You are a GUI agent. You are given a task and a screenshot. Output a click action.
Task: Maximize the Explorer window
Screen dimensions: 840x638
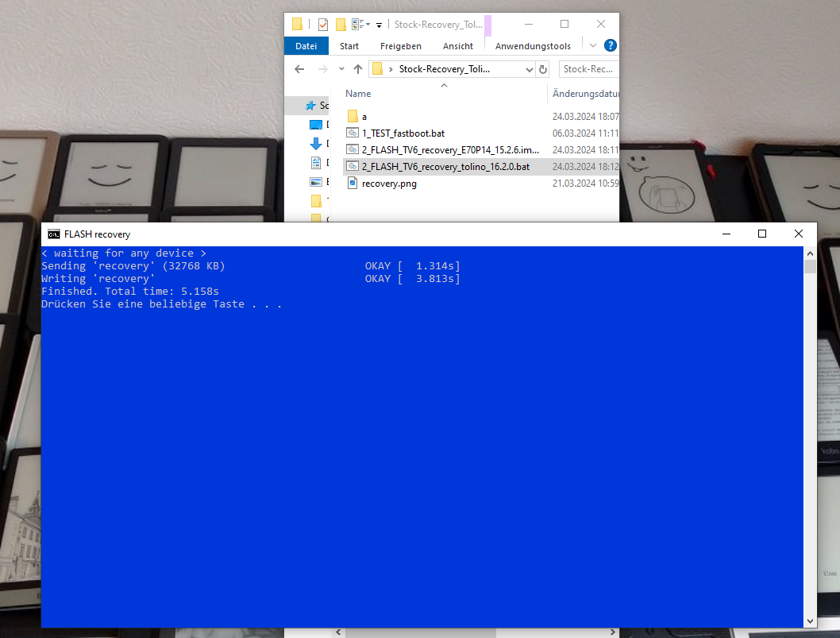(564, 24)
